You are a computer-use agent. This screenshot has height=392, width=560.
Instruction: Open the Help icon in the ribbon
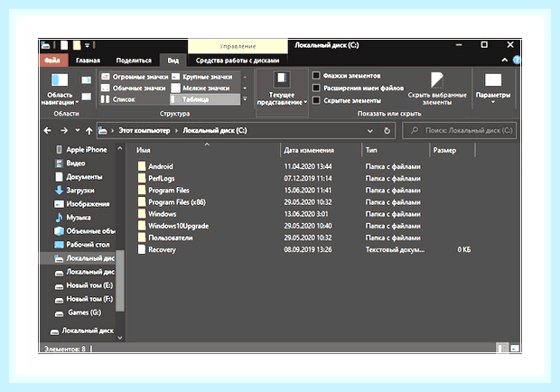[517, 60]
